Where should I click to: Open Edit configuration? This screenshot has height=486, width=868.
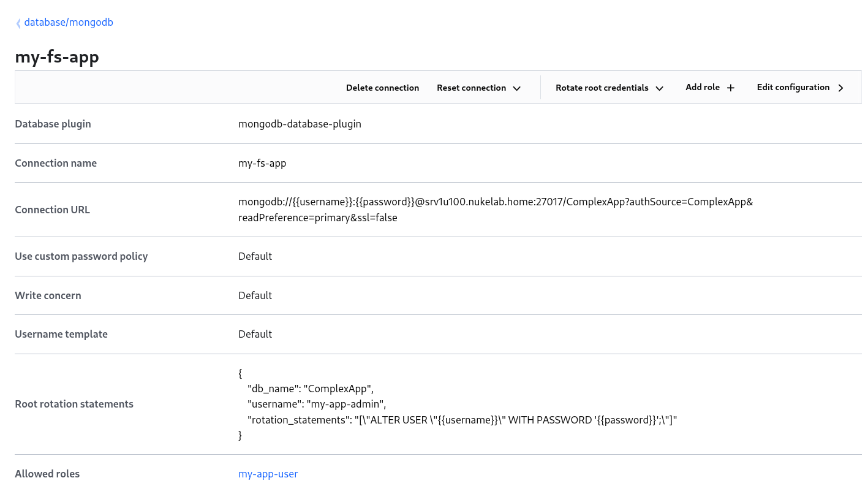coord(793,88)
